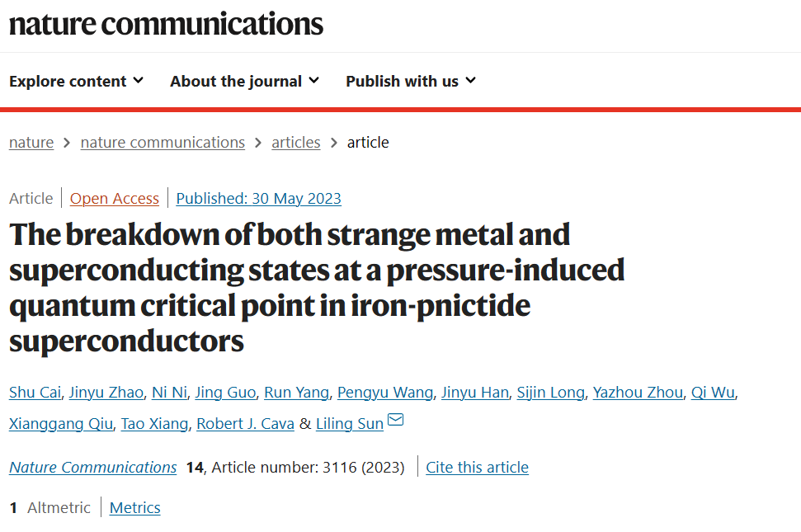Select author Ni Ni

click(170, 392)
